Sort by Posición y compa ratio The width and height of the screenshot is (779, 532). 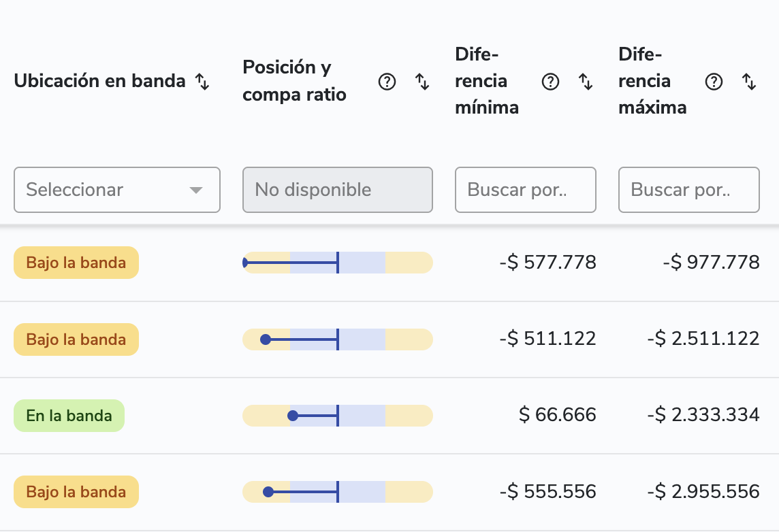422,82
